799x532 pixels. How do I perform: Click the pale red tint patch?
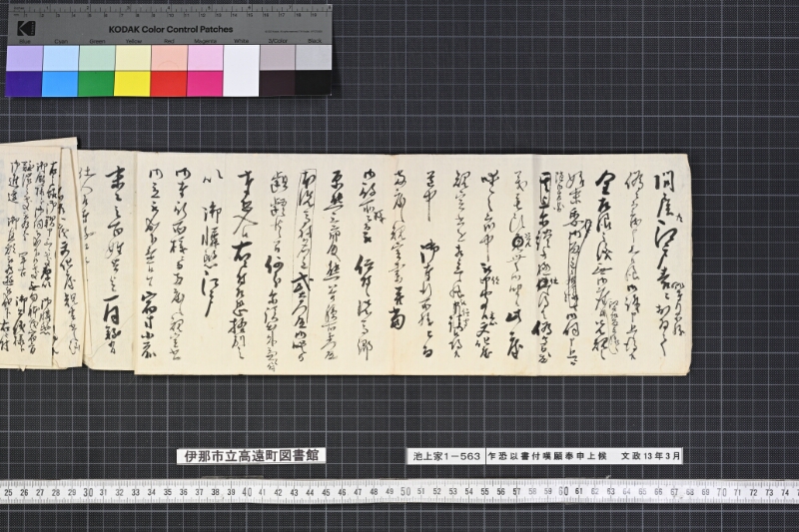(169, 58)
